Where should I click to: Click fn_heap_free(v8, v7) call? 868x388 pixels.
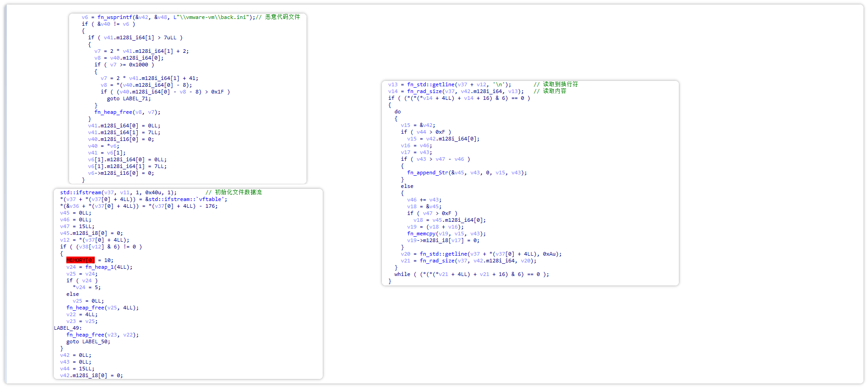click(x=127, y=112)
